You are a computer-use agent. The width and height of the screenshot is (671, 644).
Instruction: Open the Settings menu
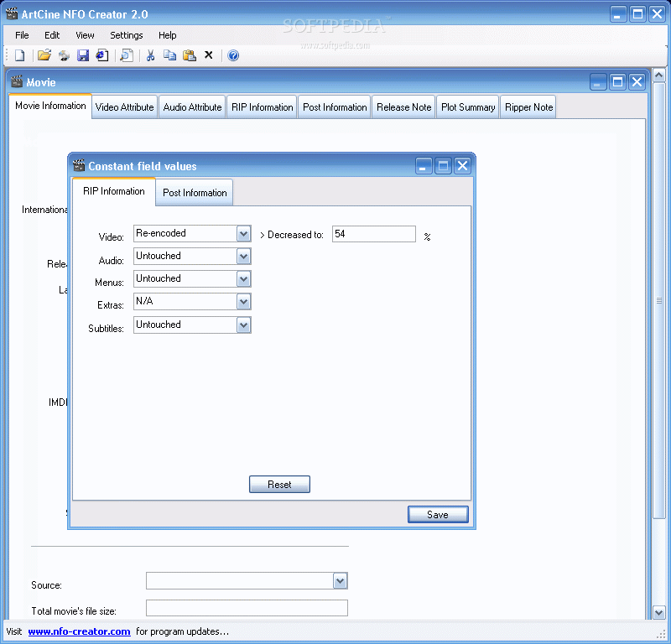[127, 35]
